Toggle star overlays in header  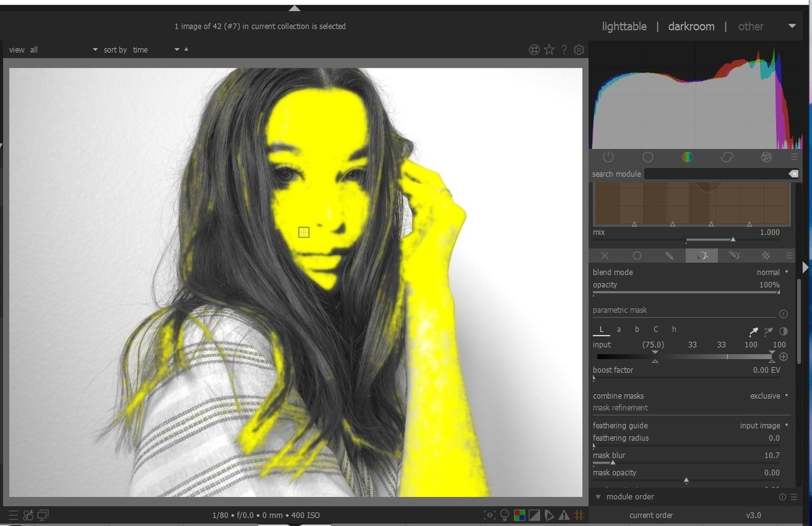coord(549,49)
